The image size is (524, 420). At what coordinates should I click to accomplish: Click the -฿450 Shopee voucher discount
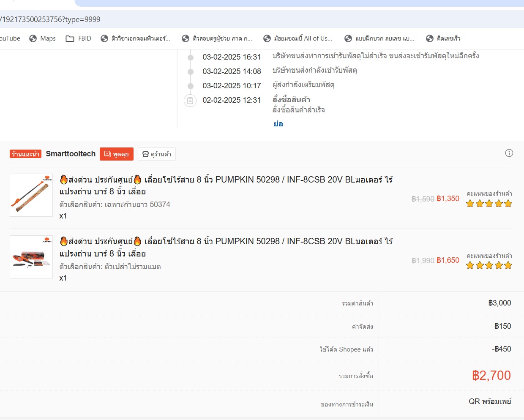click(x=502, y=349)
